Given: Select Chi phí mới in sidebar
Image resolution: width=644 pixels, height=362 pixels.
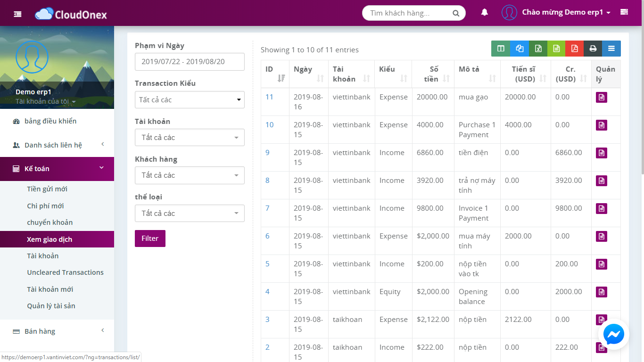Looking at the screenshot, I should click(x=45, y=206).
